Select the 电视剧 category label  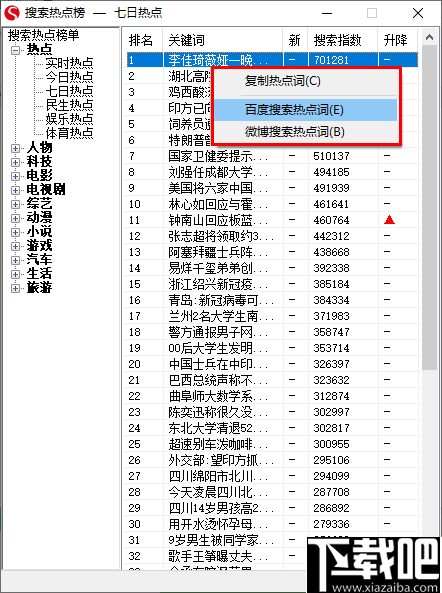tap(46, 189)
